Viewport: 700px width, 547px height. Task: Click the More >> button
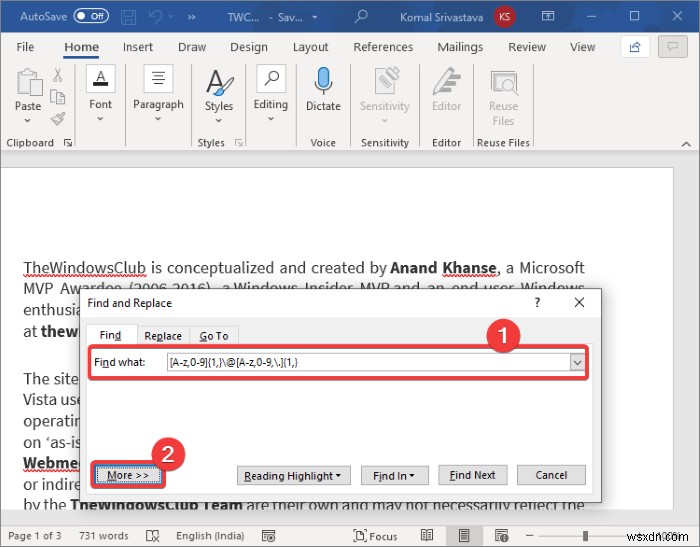128,475
